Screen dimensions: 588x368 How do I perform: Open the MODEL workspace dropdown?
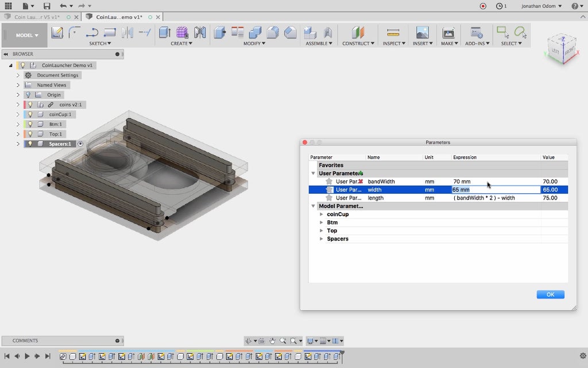27,35
